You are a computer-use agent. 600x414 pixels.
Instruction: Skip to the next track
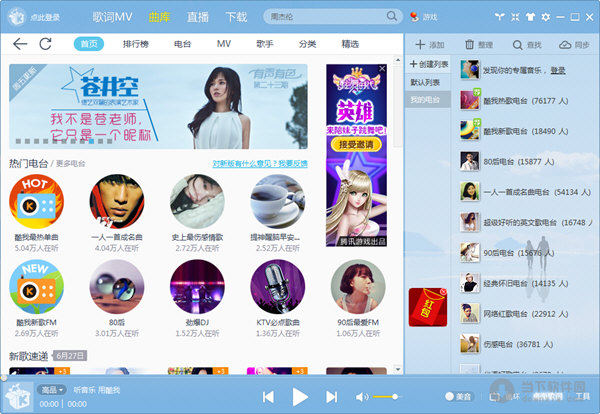click(x=331, y=397)
